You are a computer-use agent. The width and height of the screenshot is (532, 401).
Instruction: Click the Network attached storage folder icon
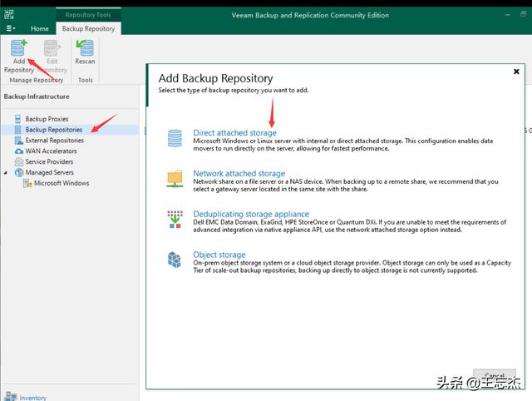pos(175,178)
